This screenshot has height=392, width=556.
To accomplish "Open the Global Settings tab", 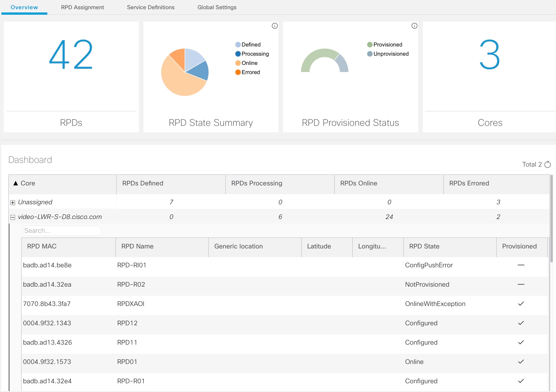I will pos(217,7).
